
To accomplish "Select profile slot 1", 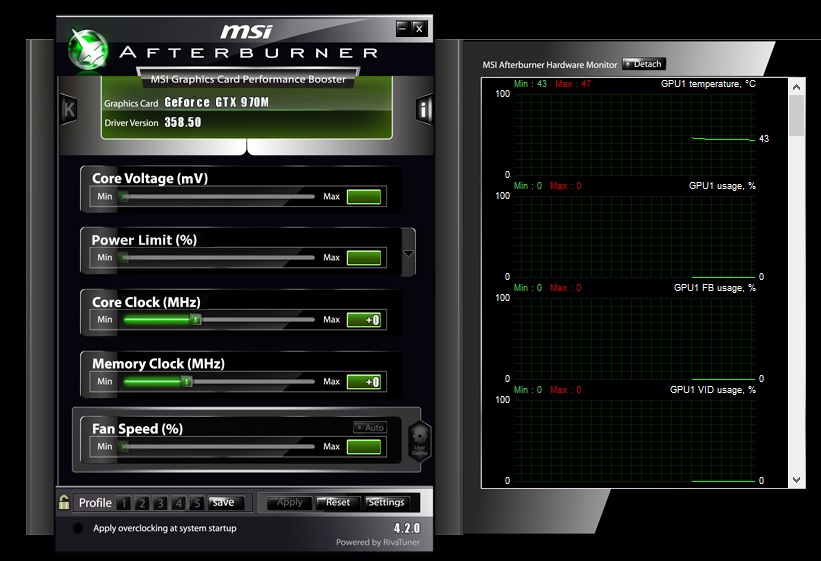I will [x=124, y=503].
